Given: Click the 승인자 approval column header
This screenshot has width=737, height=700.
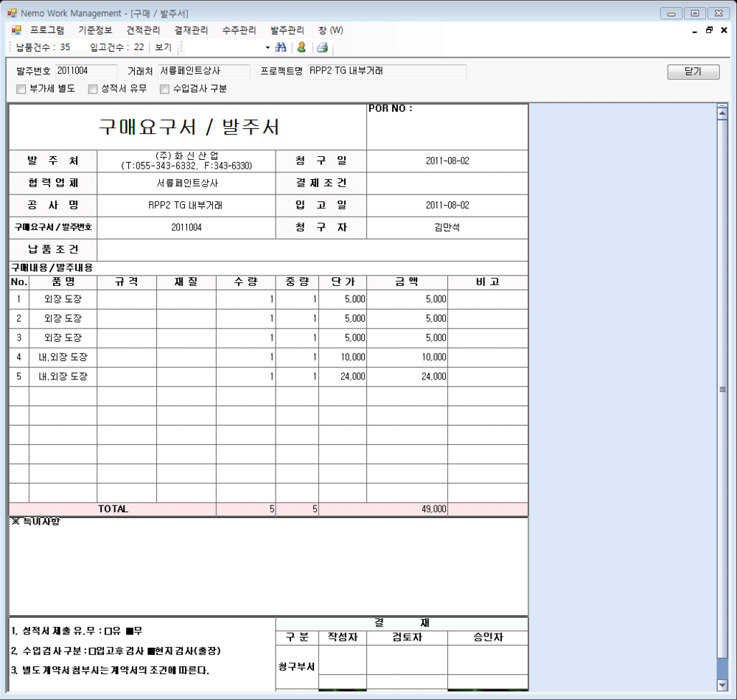Looking at the screenshot, I should pyautogui.click(x=488, y=637).
